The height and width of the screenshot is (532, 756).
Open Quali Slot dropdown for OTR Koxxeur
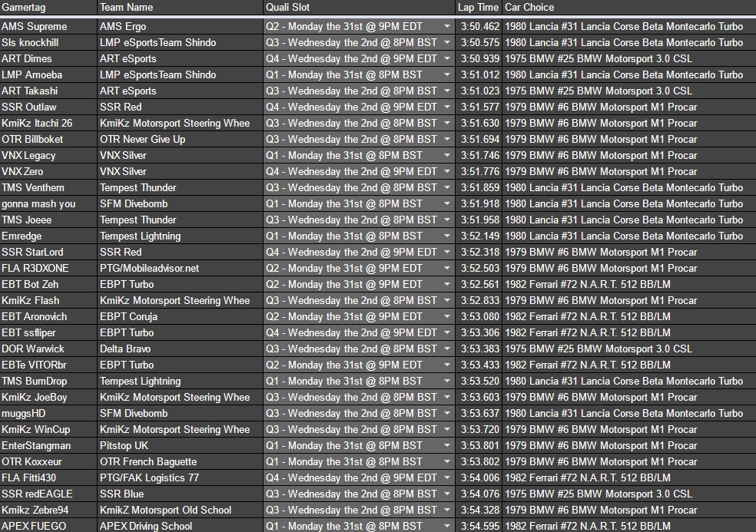(x=447, y=461)
